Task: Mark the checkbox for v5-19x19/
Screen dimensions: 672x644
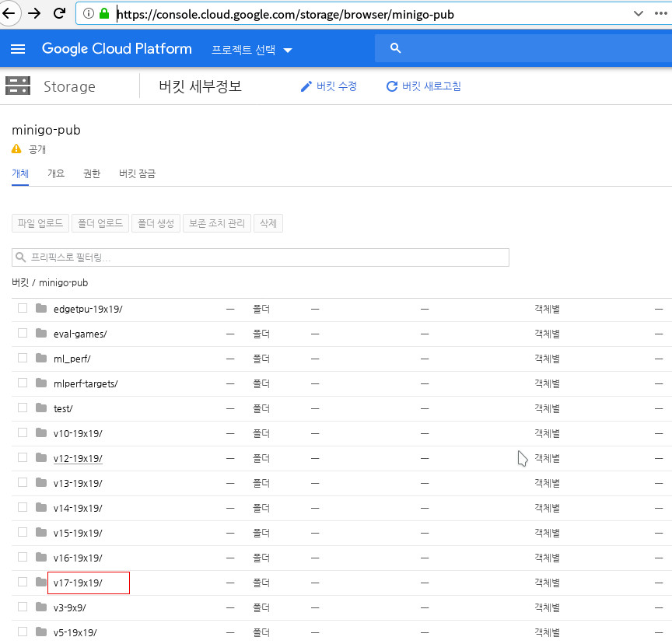Action: click(23, 632)
